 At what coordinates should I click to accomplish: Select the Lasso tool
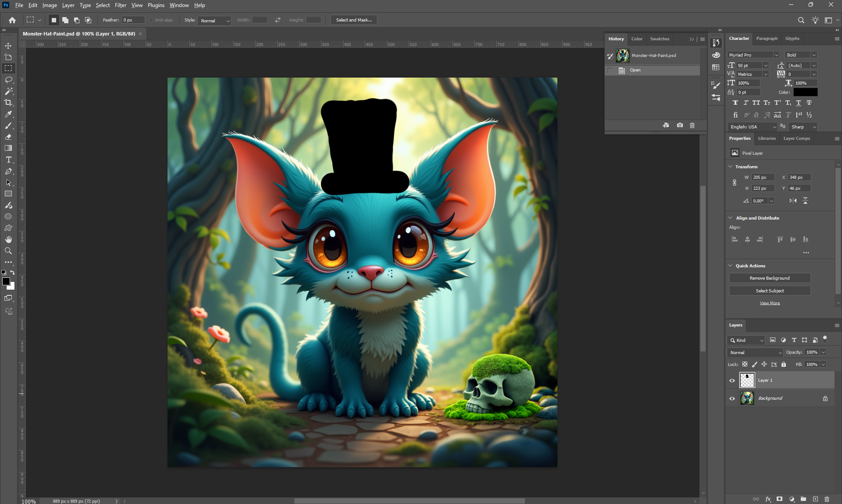[8, 80]
